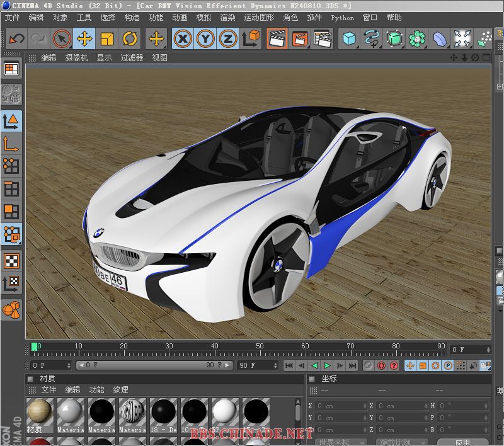The height and width of the screenshot is (446, 504).
Task: Click stepper arrows of 90 F end field
Action: (x=275, y=365)
